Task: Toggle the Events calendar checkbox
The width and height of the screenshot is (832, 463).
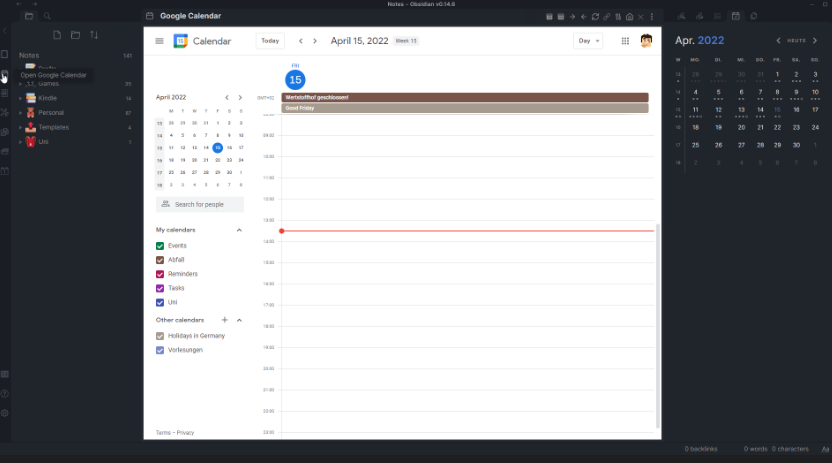Action: click(x=160, y=246)
